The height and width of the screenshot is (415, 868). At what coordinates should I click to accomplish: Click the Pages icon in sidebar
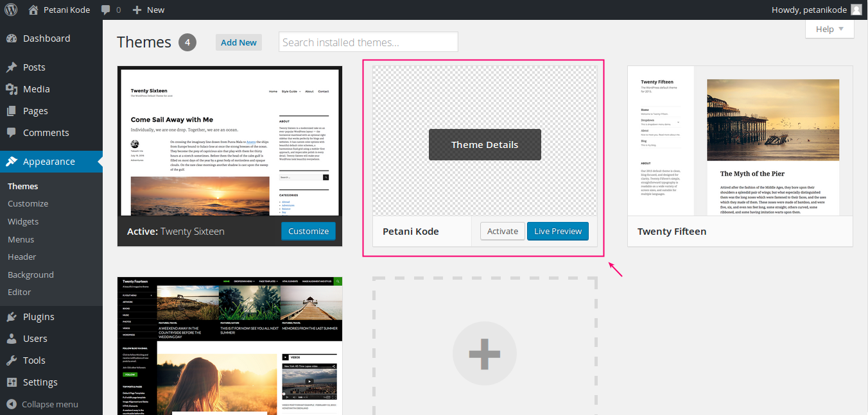(12, 111)
